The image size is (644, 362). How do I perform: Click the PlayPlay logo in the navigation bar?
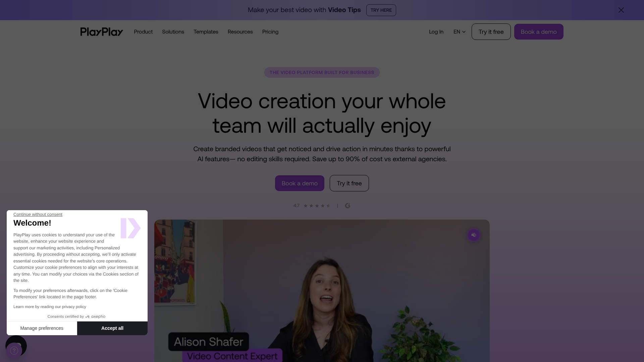tap(101, 32)
